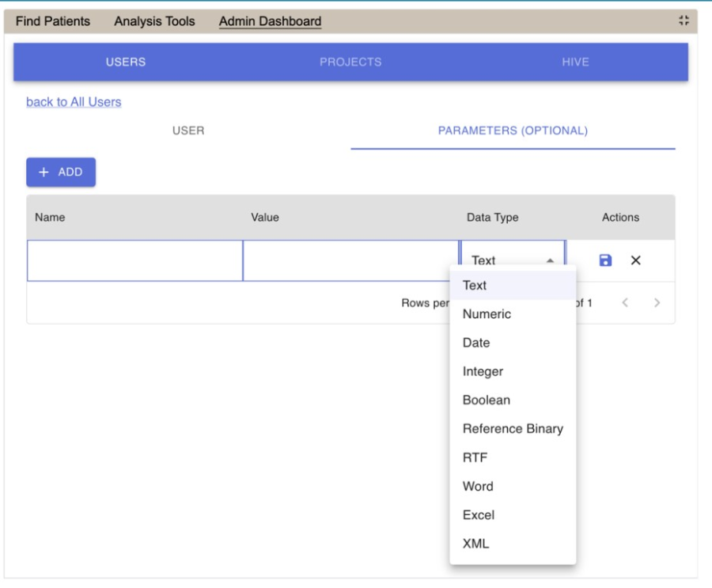Screen dimensions: 712x588
Task: Cancel the row with the X icon
Action: (x=635, y=260)
